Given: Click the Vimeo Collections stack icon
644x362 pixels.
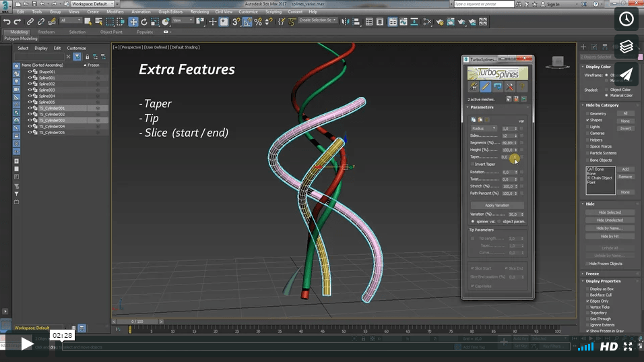Looking at the screenshot, I should 626,47.
